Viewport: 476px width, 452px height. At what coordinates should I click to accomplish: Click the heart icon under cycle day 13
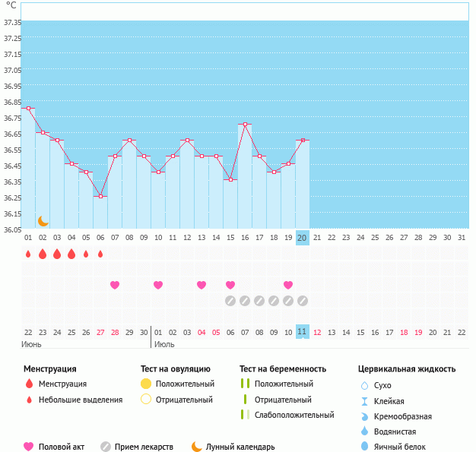(x=202, y=285)
